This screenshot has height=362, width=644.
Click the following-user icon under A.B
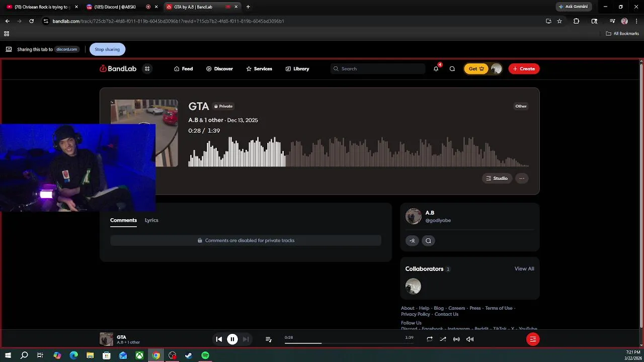coord(412,240)
